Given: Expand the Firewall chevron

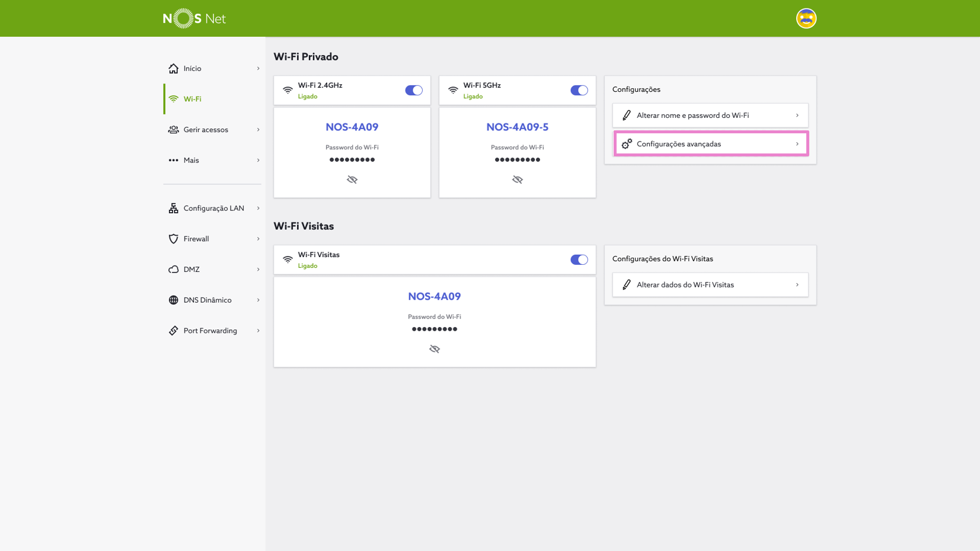Looking at the screenshot, I should coord(258,239).
